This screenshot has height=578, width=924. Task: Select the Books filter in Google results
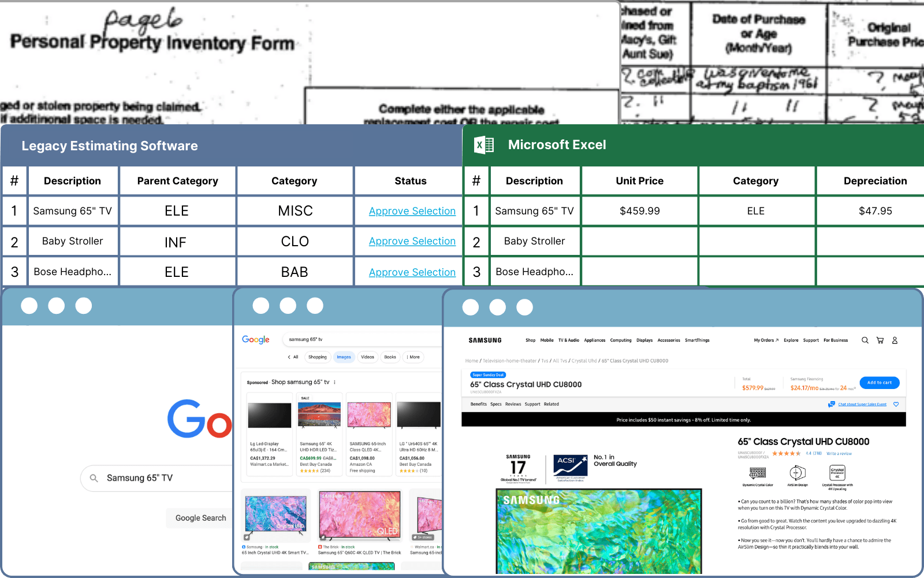click(390, 357)
